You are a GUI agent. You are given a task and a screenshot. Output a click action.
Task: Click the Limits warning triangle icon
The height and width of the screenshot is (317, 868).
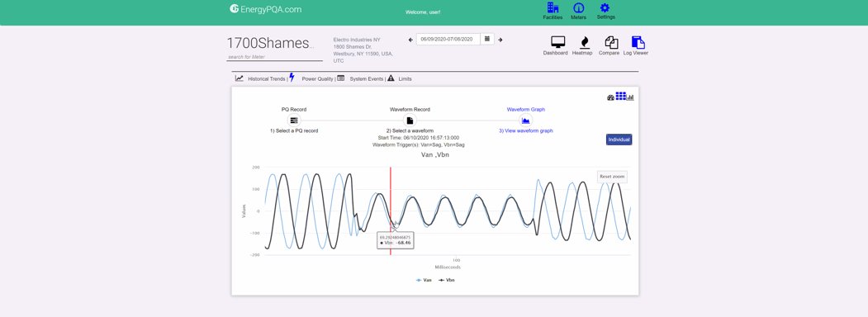pyautogui.click(x=391, y=78)
